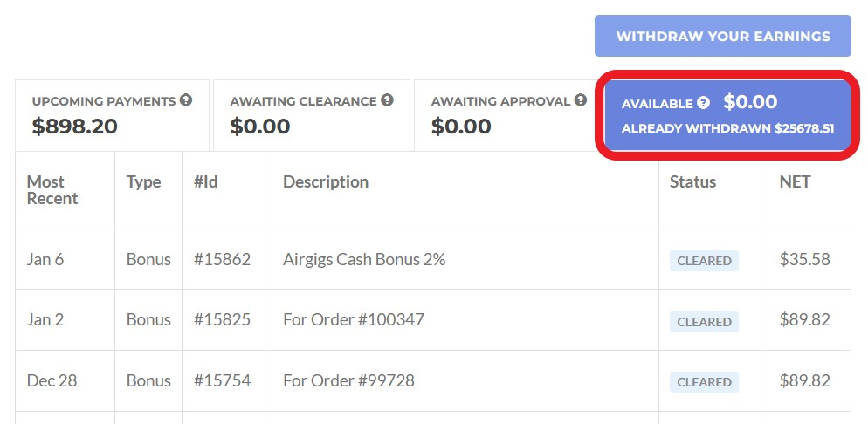Click the Upcoming Payments help icon
Image resolution: width=868 pixels, height=424 pixels.
[186, 100]
